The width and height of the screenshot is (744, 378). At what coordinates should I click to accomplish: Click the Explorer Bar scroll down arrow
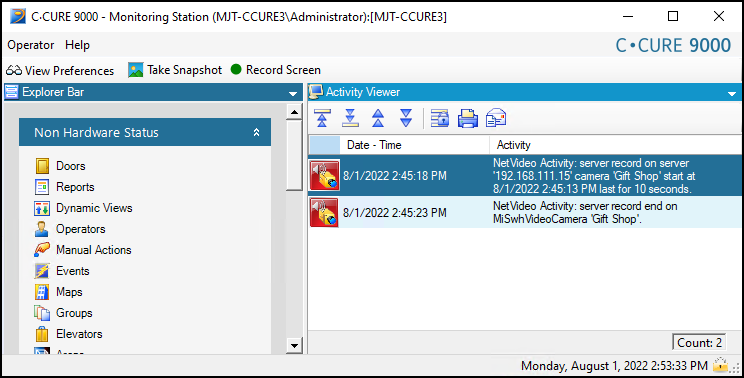coord(294,345)
